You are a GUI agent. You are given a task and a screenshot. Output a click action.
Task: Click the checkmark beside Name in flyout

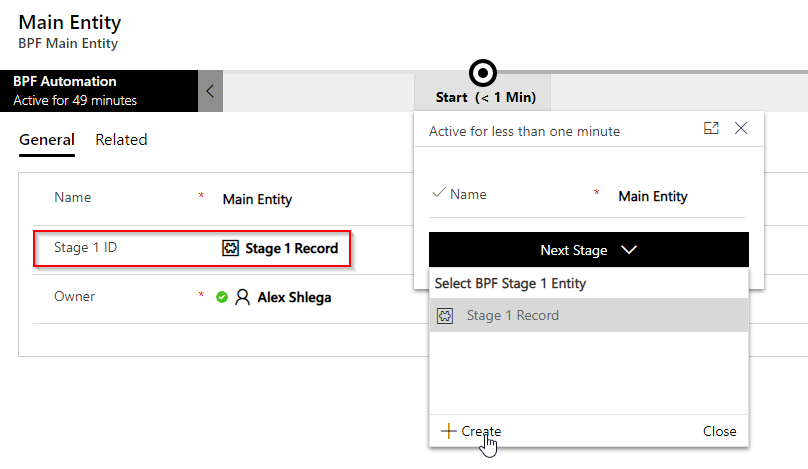(x=438, y=193)
